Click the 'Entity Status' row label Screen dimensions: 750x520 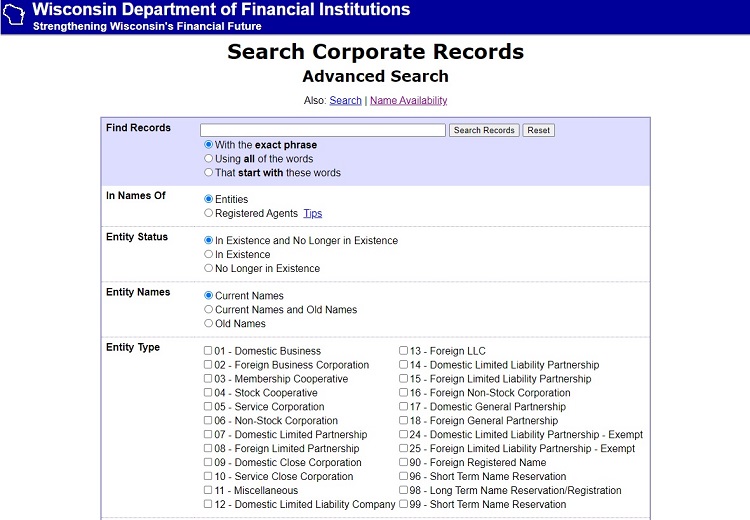(137, 237)
